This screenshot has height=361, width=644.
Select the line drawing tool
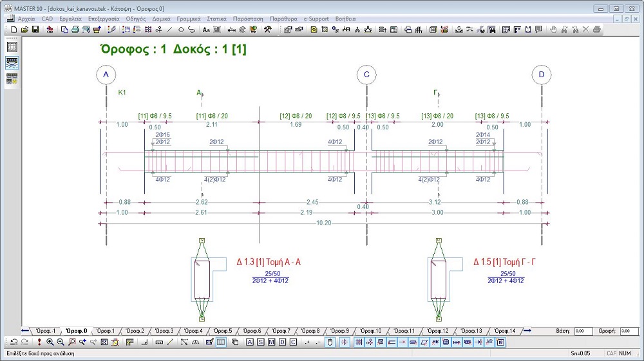(170, 30)
